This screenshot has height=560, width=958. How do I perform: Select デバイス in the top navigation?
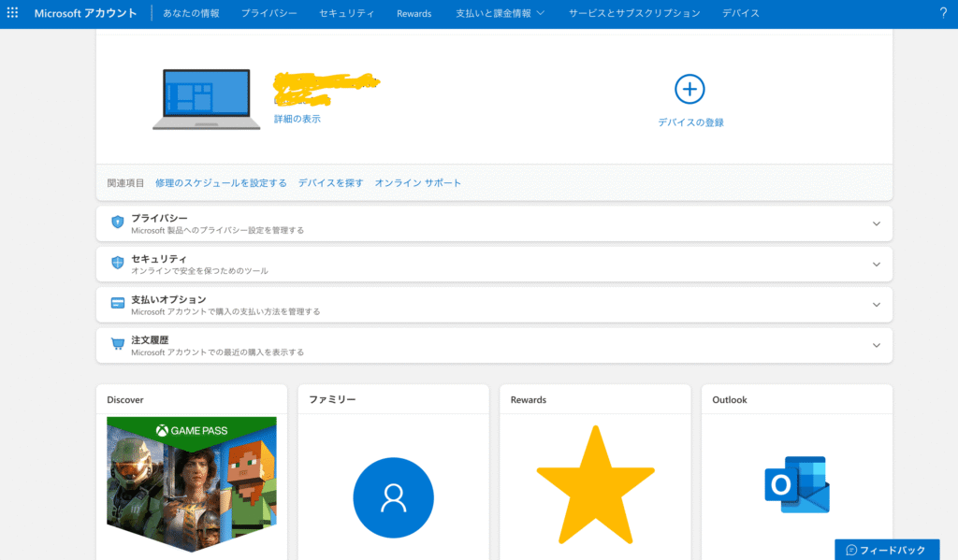[x=741, y=13]
